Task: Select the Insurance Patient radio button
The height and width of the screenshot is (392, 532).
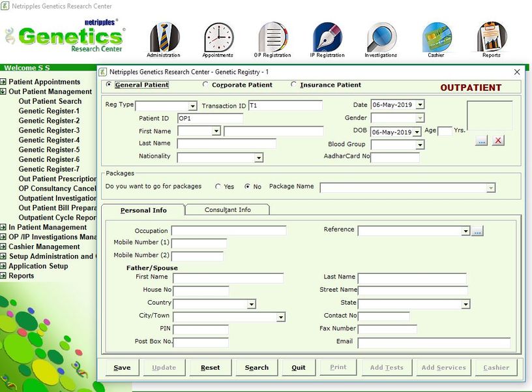Action: pos(293,85)
